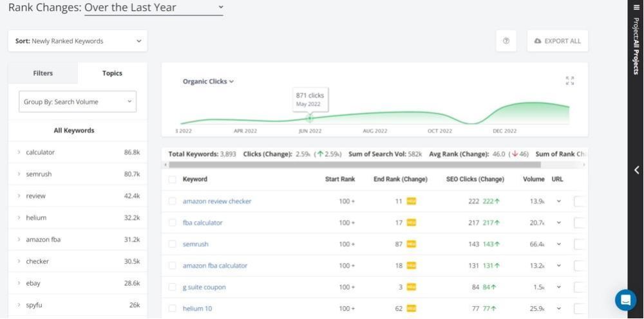Click the 871 clicks chart tooltip
The height and width of the screenshot is (319, 644).
[310, 99]
